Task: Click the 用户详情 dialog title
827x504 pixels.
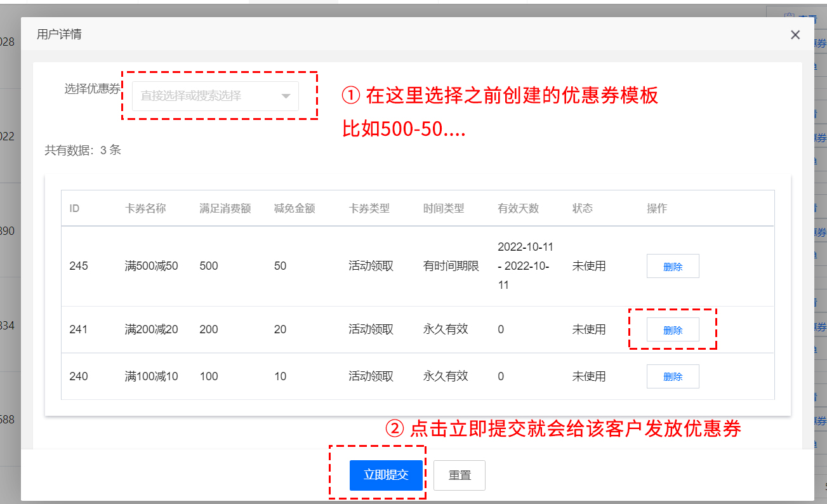Action: (59, 34)
